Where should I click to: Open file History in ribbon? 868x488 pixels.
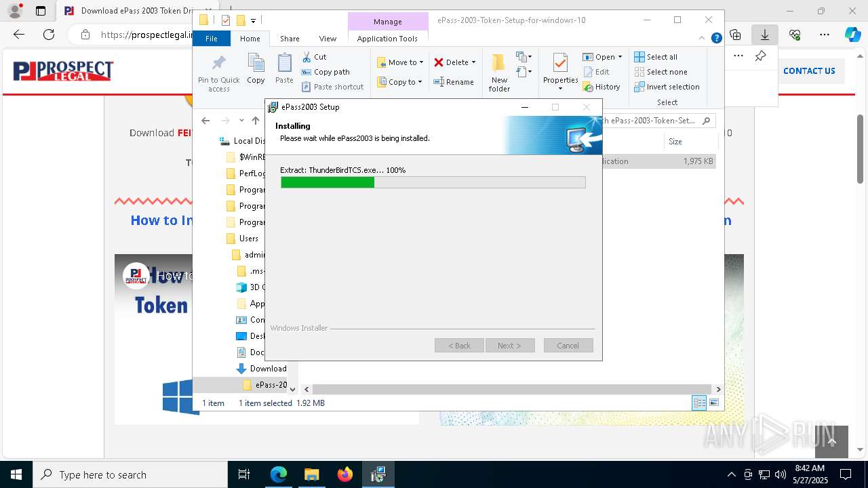pos(601,87)
